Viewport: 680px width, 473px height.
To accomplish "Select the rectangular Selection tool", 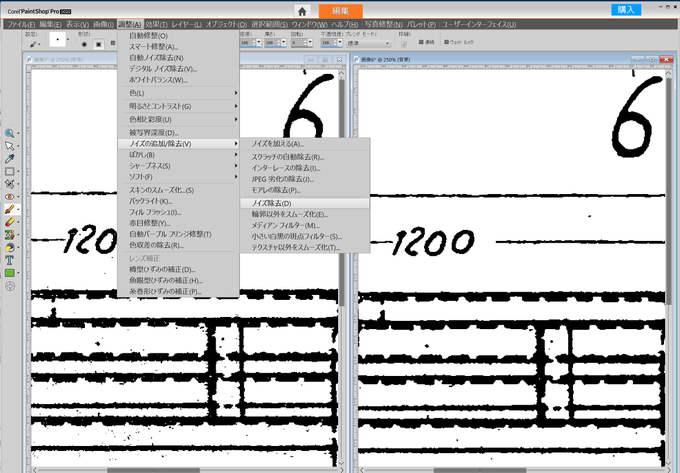I will point(9,171).
